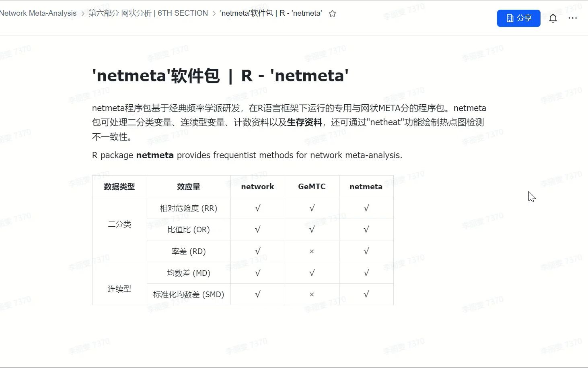The height and width of the screenshot is (368, 588).
Task: Click GeMTC checkmark in 均数差 (MD) row
Action: [x=312, y=273]
